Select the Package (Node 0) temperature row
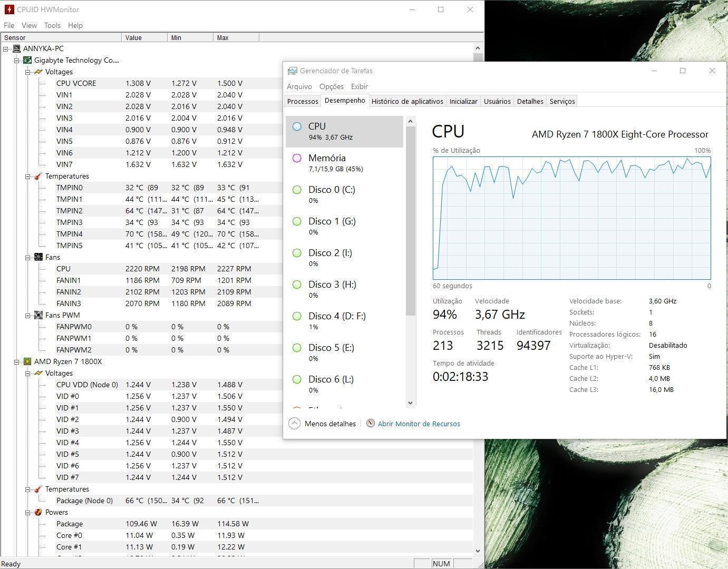Image resolution: width=728 pixels, height=569 pixels. (x=264, y=501)
